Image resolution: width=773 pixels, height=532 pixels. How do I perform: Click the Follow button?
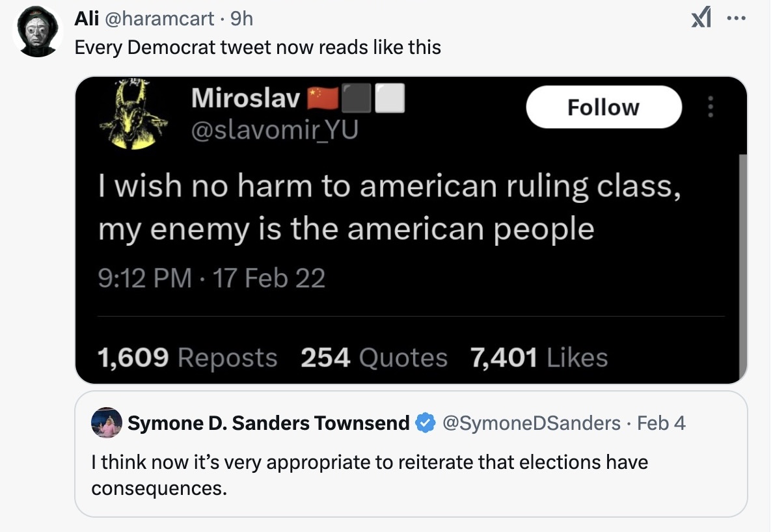[604, 107]
